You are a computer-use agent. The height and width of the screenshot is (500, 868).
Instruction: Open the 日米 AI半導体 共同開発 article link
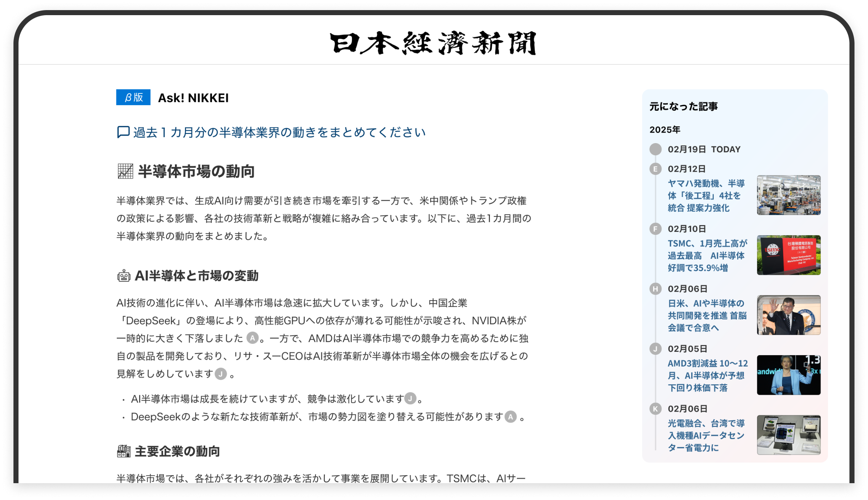click(707, 315)
